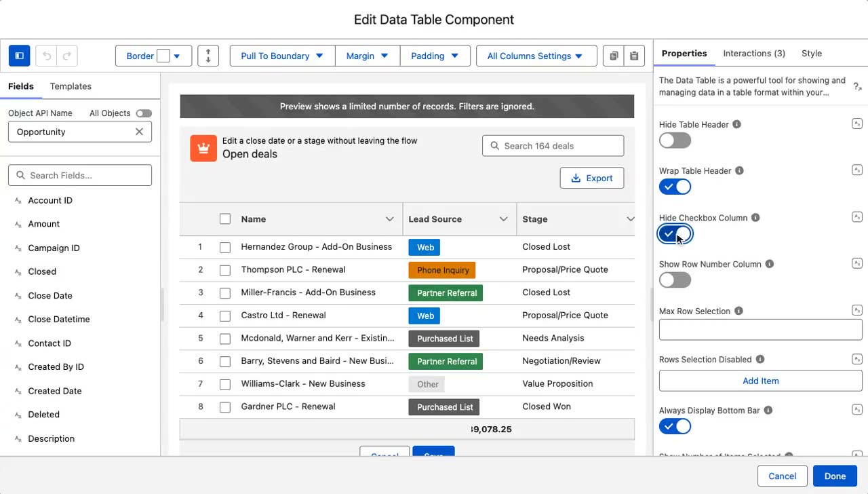
Task: Open the Margin dropdown
Action: 368,56
